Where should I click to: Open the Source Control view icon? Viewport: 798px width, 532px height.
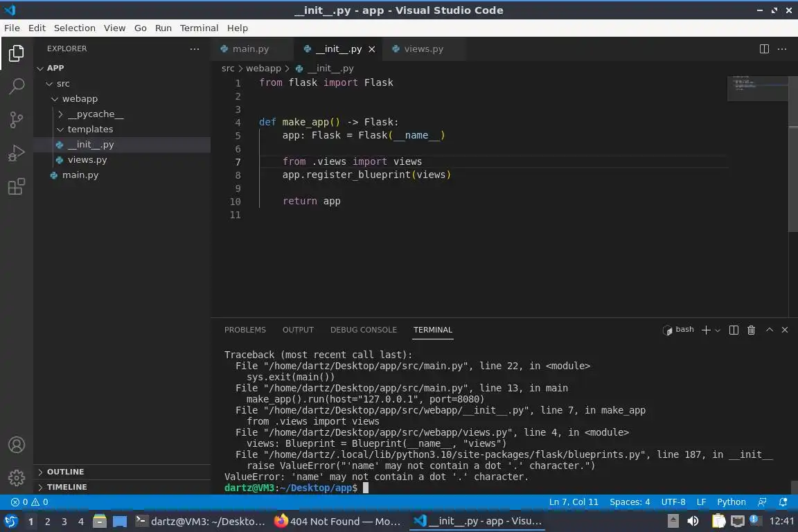(x=17, y=120)
